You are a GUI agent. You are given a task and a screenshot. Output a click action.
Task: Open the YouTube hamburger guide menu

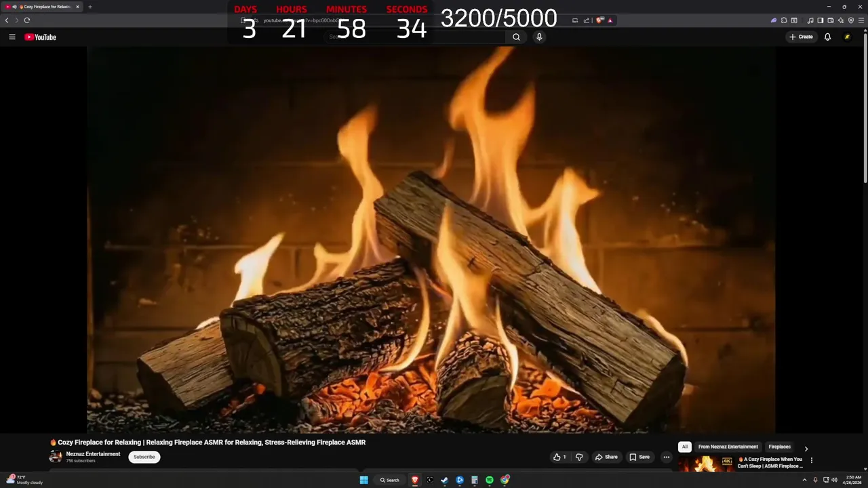coord(12,37)
